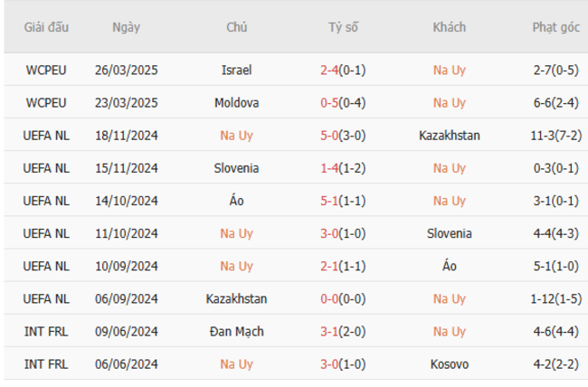The image size is (588, 387).
Task: Select the 0-0 match score
Action: (x=330, y=298)
